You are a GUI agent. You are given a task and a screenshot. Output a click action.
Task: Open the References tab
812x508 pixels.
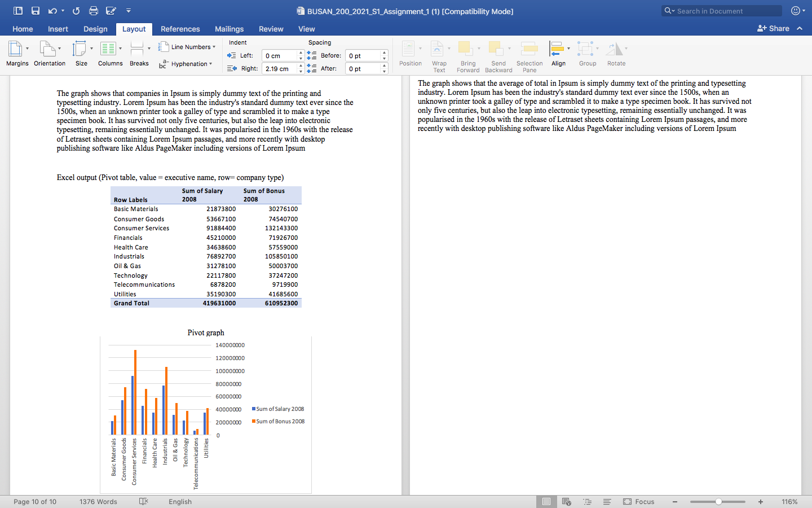pyautogui.click(x=180, y=29)
